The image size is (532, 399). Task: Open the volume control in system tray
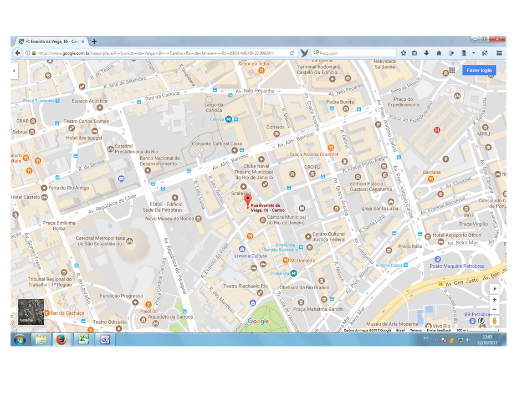coord(469,340)
